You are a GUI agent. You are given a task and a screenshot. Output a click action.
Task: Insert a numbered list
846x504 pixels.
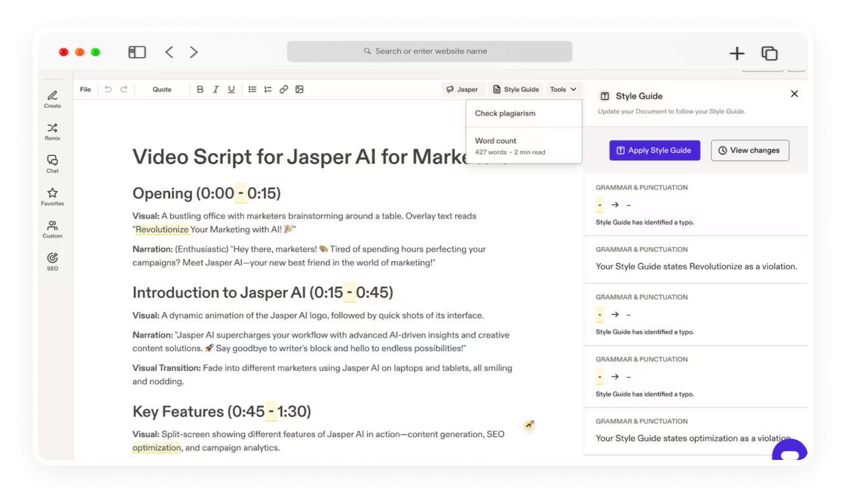coord(268,89)
